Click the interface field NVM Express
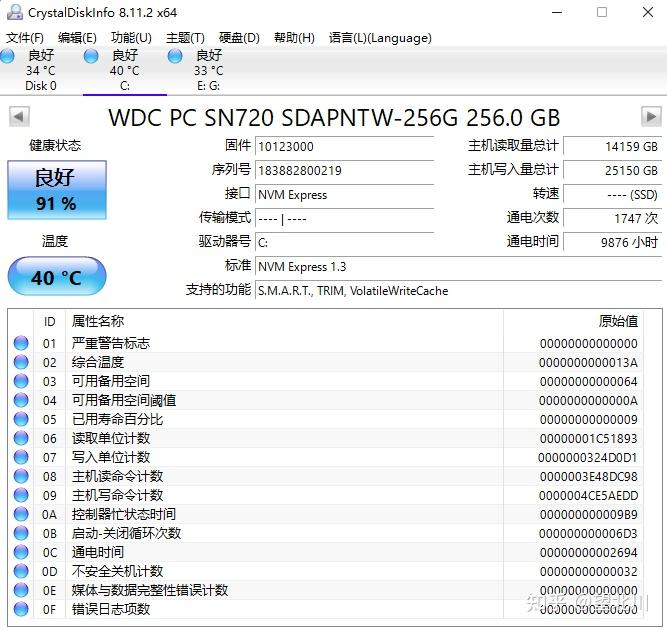This screenshot has height=631, width=667. [x=344, y=194]
